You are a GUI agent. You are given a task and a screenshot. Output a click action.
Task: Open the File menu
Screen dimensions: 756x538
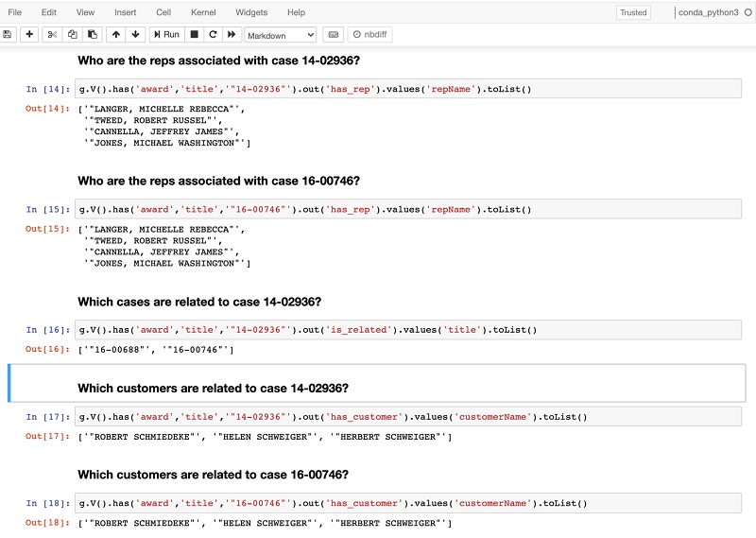(14, 12)
